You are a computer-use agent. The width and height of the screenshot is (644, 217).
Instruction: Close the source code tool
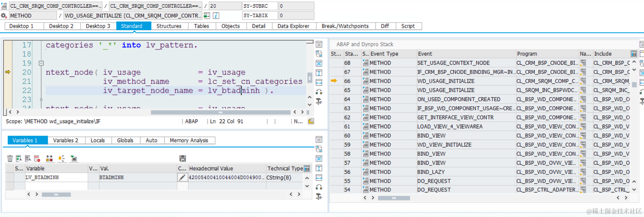tap(319, 45)
